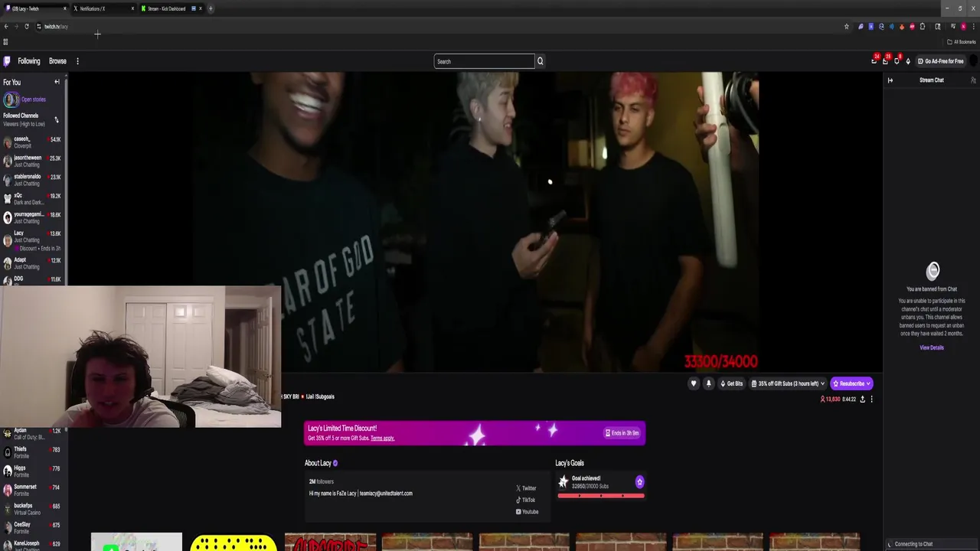980x551 pixels.
Task: Open the Resubscribe dropdown button
Action: (x=851, y=383)
